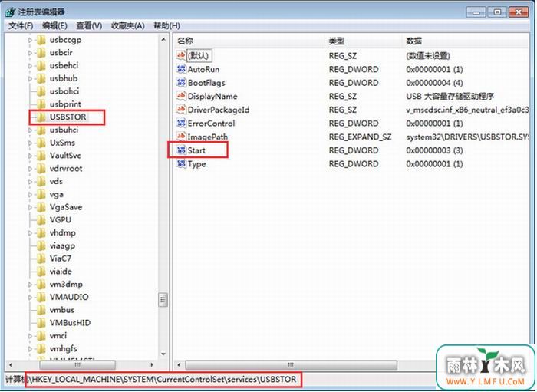Click the usbccgp folder icon
This screenshot has height=392, width=537.
coord(41,40)
